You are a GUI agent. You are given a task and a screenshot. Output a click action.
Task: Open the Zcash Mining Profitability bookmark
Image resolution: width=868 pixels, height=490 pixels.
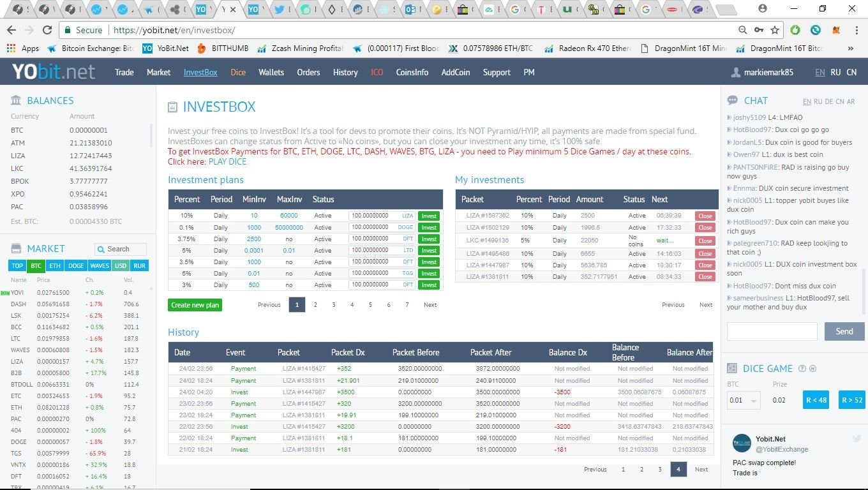point(300,48)
